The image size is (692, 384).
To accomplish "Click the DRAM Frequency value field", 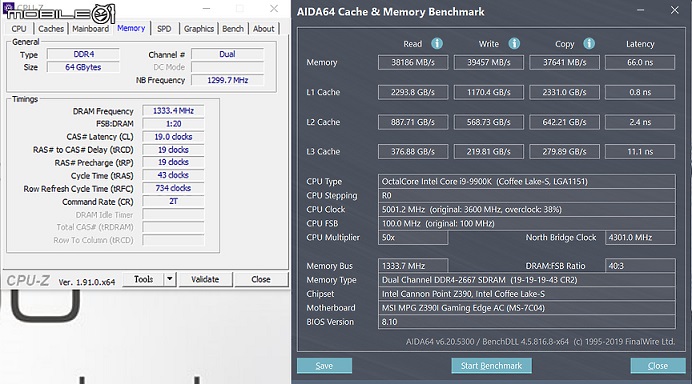I will pos(173,111).
